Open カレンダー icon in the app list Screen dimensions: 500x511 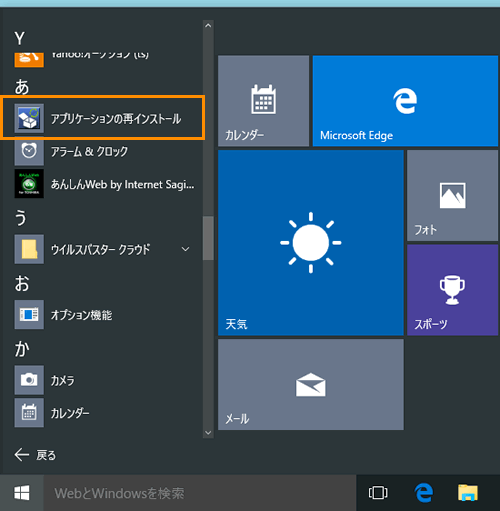coord(29,413)
